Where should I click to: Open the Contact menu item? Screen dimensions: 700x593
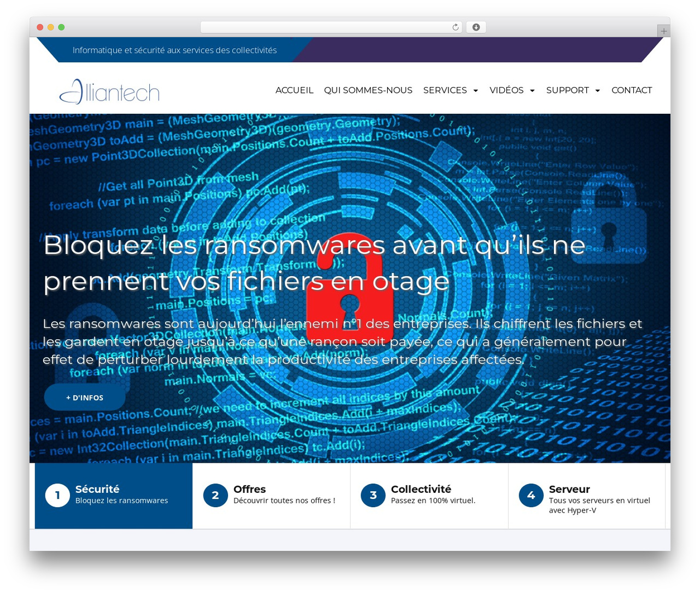coord(632,90)
